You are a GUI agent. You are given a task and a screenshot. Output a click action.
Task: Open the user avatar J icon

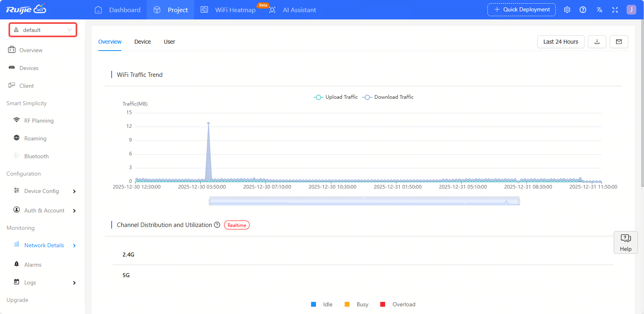point(631,10)
